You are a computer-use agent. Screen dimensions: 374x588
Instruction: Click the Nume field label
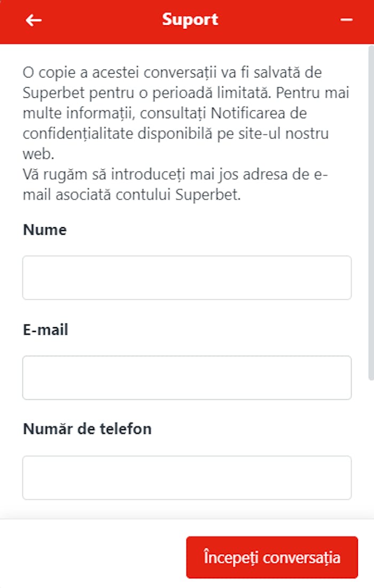click(x=45, y=230)
